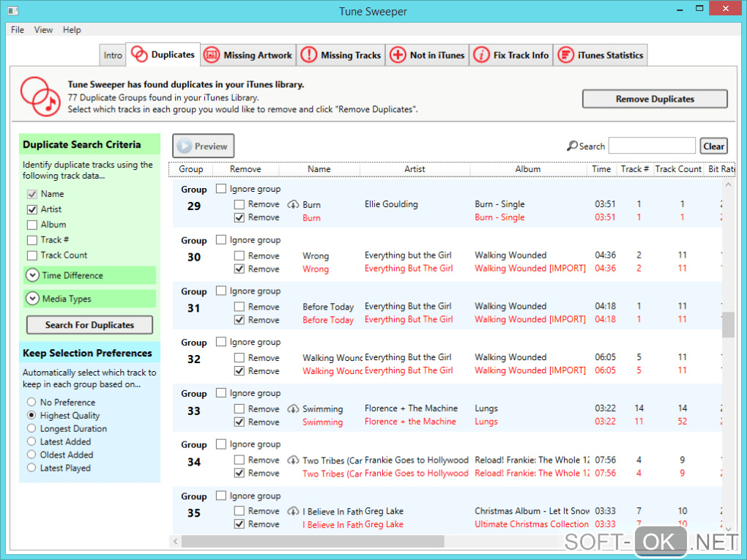The image size is (747, 560).
Task: Click the cloud icon beside Swimming
Action: (x=293, y=409)
